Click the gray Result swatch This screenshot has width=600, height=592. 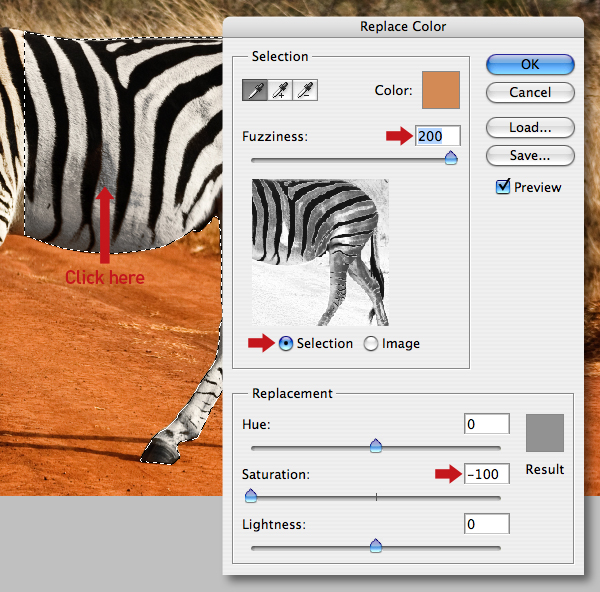545,433
